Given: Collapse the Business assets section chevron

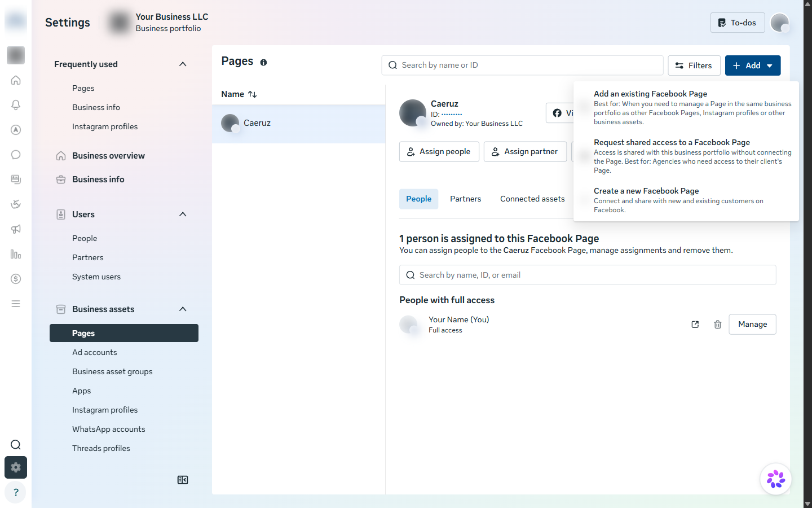Looking at the screenshot, I should coord(183,309).
